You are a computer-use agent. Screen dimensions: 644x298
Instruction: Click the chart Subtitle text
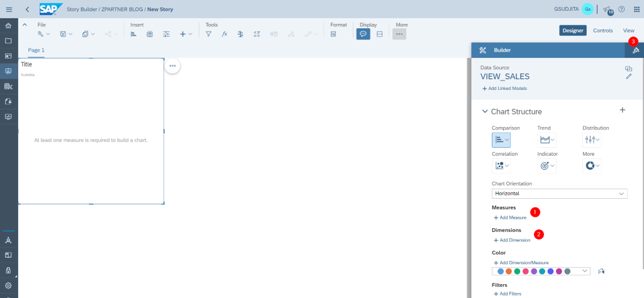28,75
